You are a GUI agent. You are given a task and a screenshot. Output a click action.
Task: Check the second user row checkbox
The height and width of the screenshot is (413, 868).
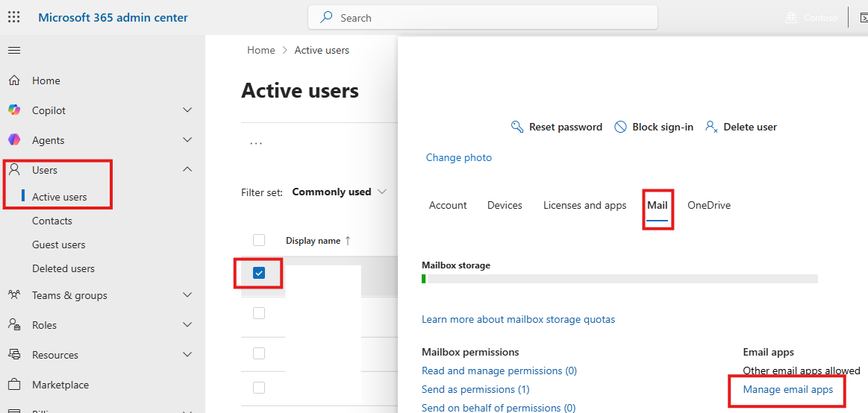tap(258, 313)
